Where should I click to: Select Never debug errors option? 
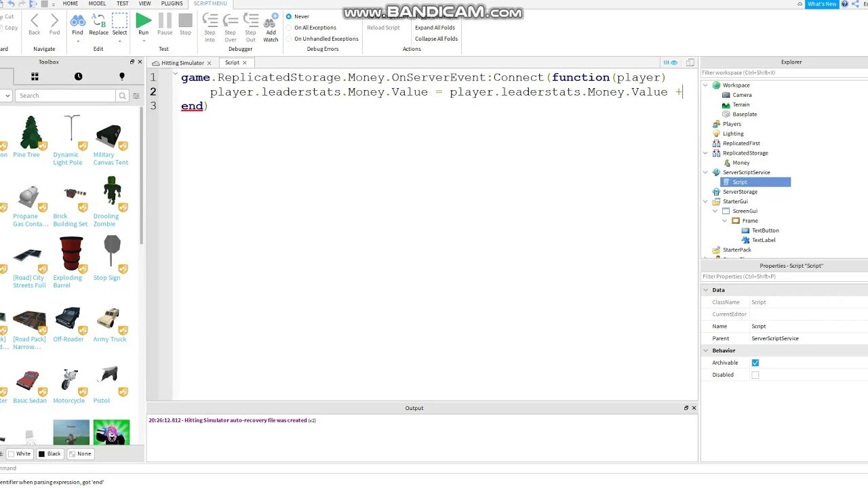(x=289, y=16)
